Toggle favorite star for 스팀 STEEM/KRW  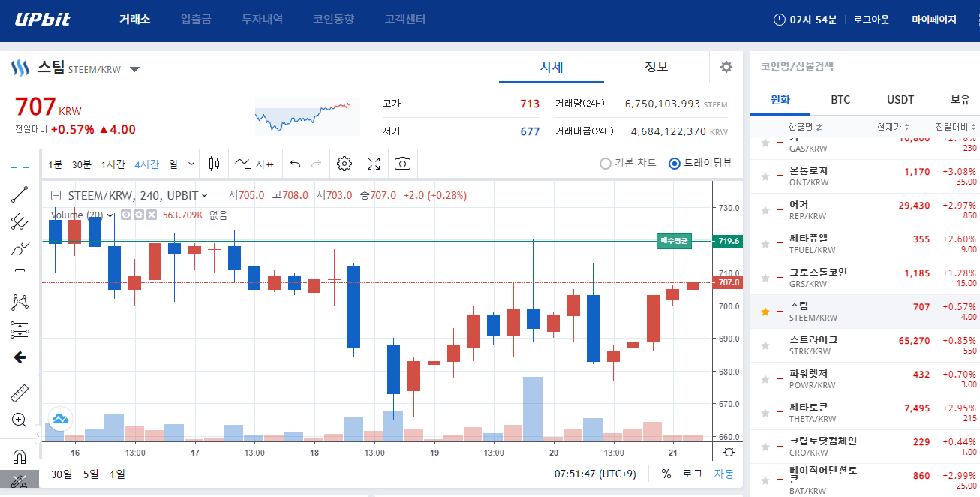[765, 312]
